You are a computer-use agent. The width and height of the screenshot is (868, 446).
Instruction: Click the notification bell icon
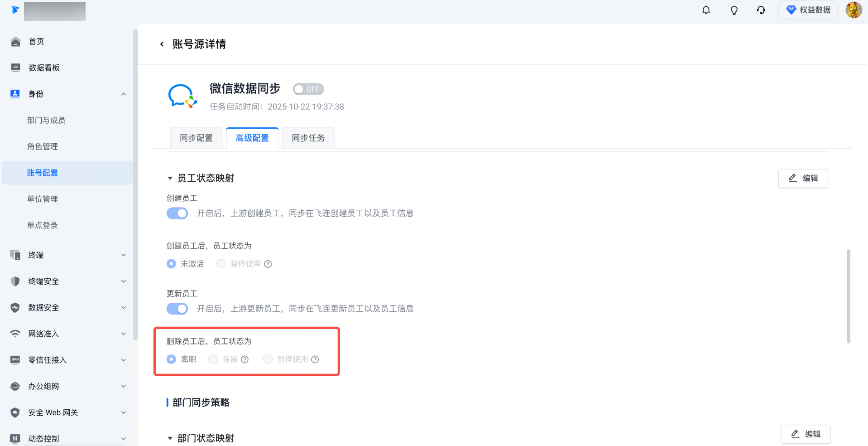click(x=706, y=10)
